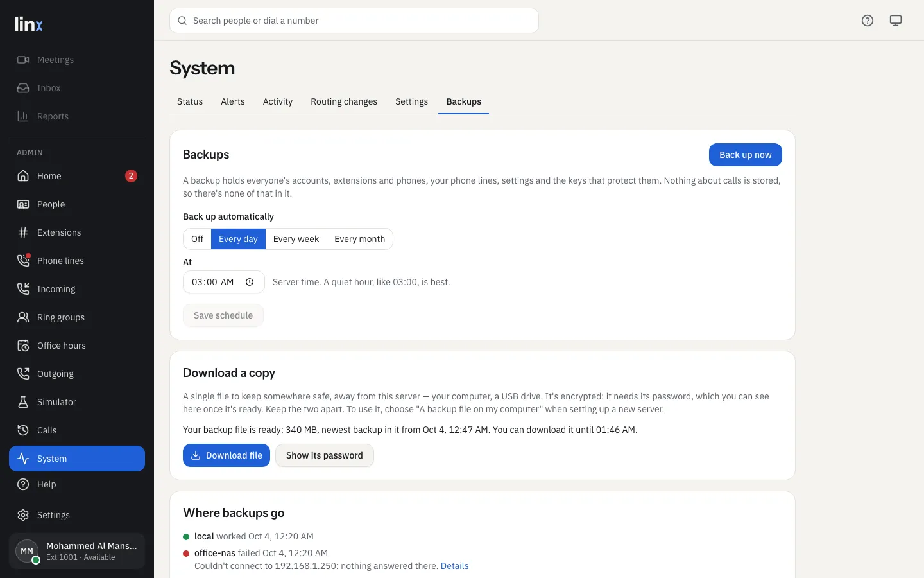Select Every day backup frequency
Image resolution: width=924 pixels, height=578 pixels.
[x=238, y=239]
